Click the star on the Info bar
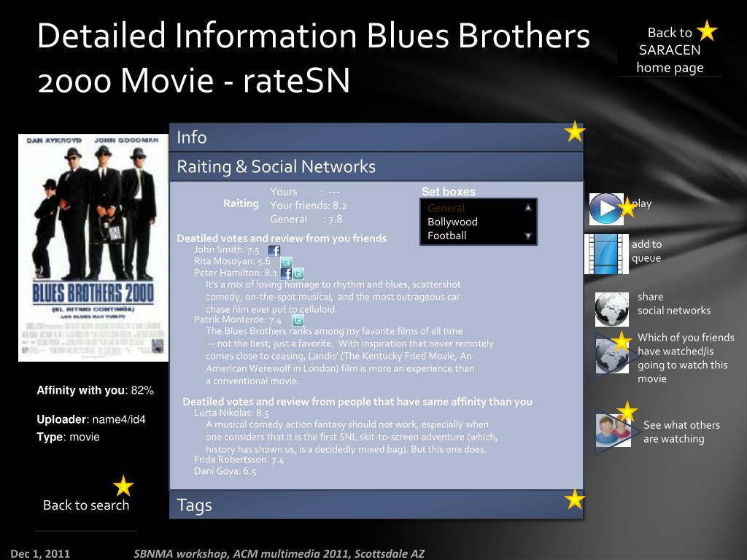 click(x=575, y=131)
